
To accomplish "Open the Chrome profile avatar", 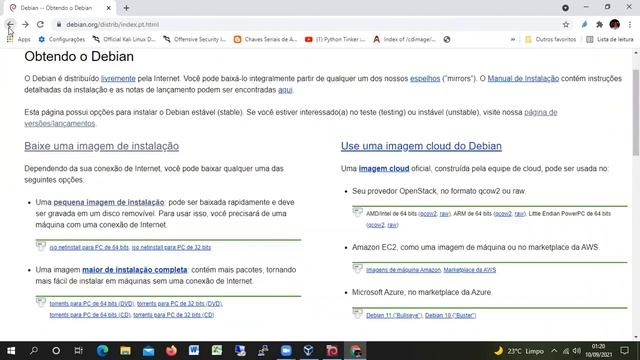I will point(615,24).
